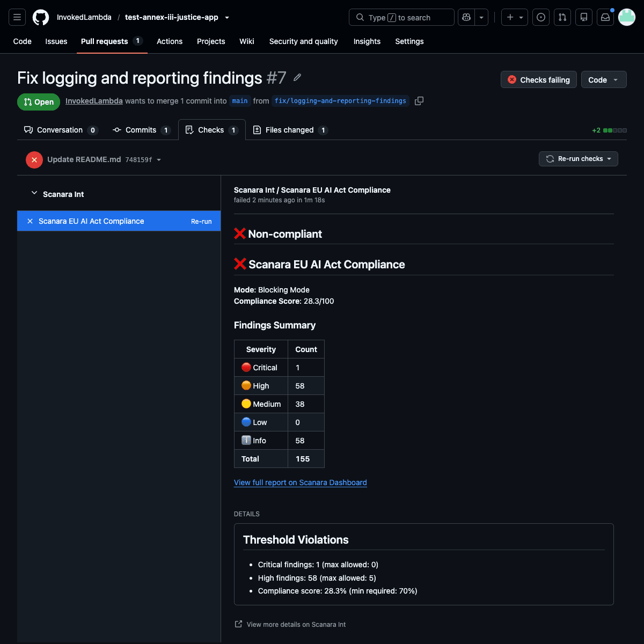Open the Copilot chat icon
644x644 pixels.
(466, 17)
